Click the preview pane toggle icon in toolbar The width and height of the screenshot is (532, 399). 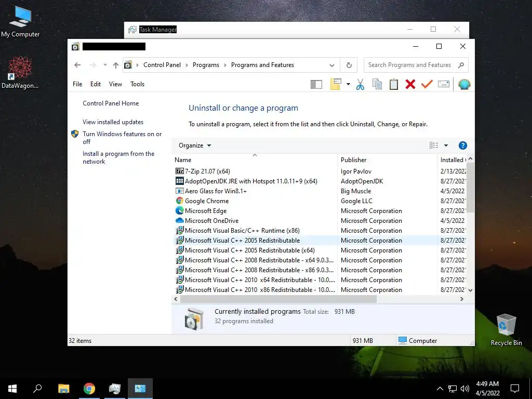[x=316, y=84]
